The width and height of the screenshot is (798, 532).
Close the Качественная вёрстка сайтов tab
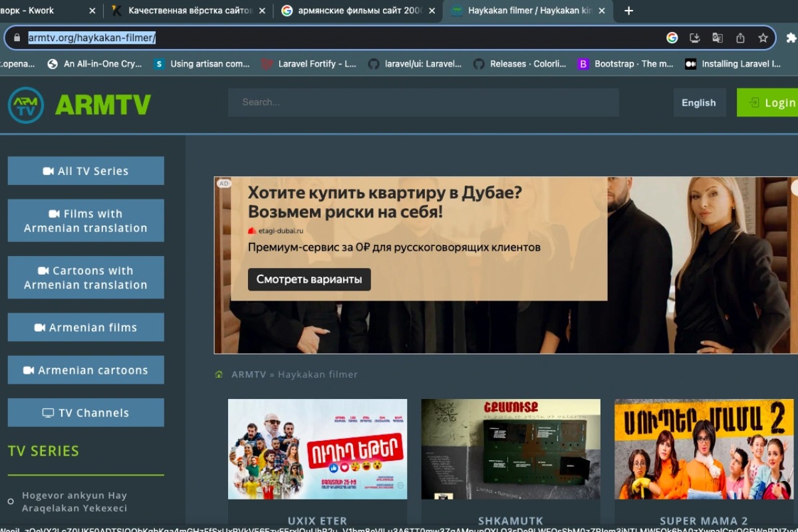point(262,11)
